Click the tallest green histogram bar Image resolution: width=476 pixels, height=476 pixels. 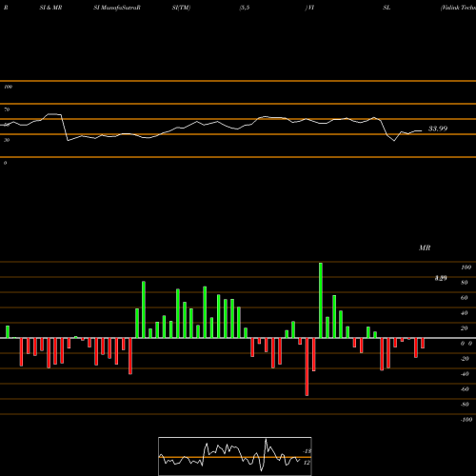tap(321, 300)
